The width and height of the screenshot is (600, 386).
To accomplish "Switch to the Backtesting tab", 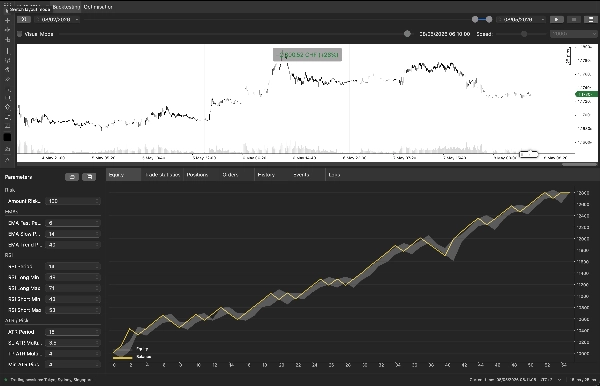I will (66, 7).
